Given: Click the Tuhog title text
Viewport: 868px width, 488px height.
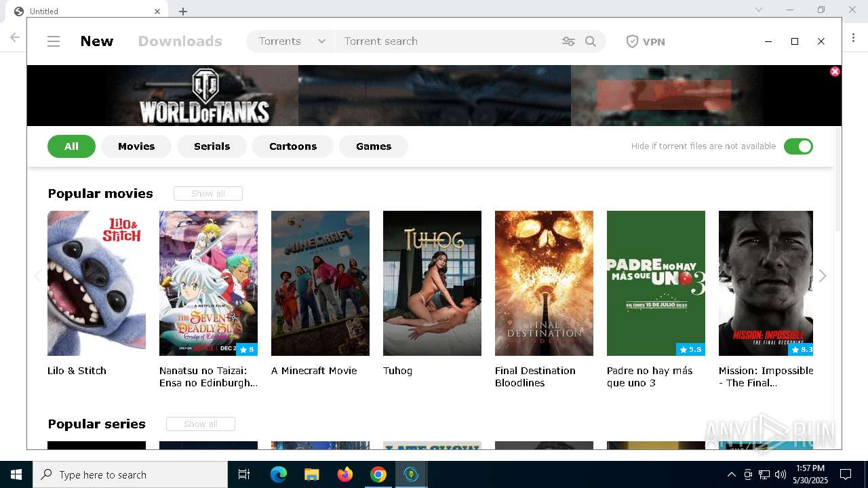Looking at the screenshot, I should click(x=397, y=371).
